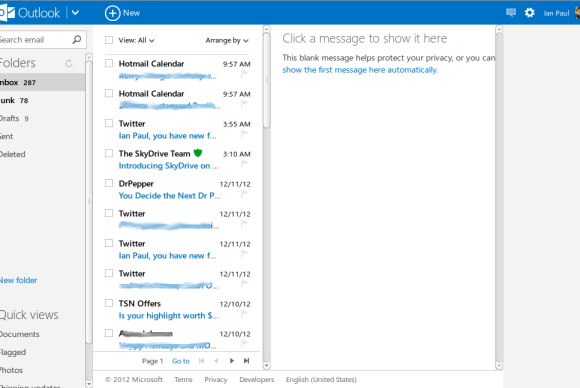Check the DrPepper message checkbox
This screenshot has width=580, height=388.
(x=109, y=183)
